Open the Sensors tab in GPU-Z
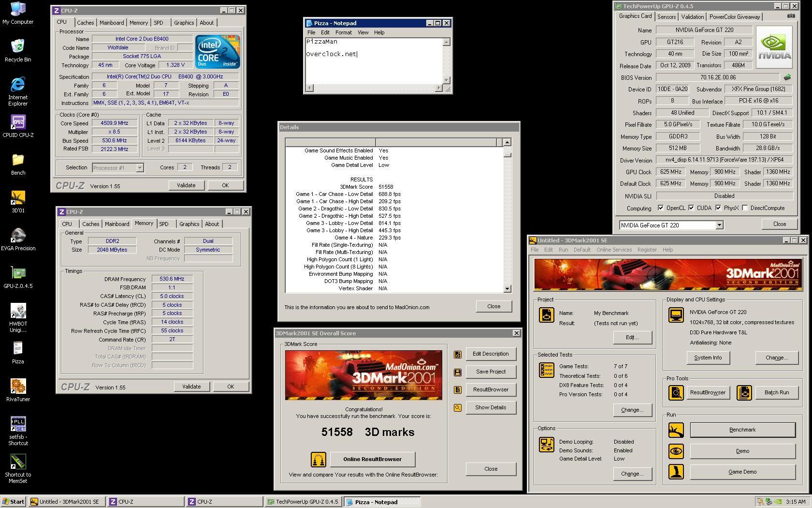The height and width of the screenshot is (508, 812). pos(666,17)
